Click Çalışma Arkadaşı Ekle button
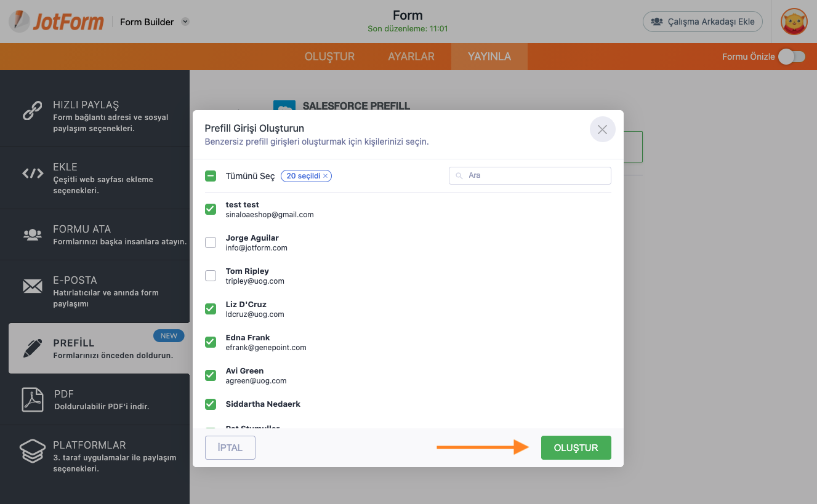The image size is (817, 504). pos(702,22)
